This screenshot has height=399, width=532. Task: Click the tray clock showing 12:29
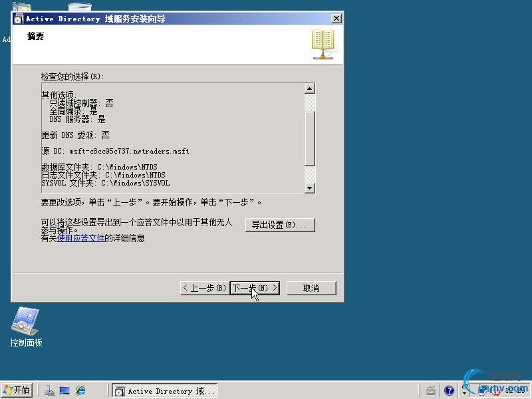[515, 390]
